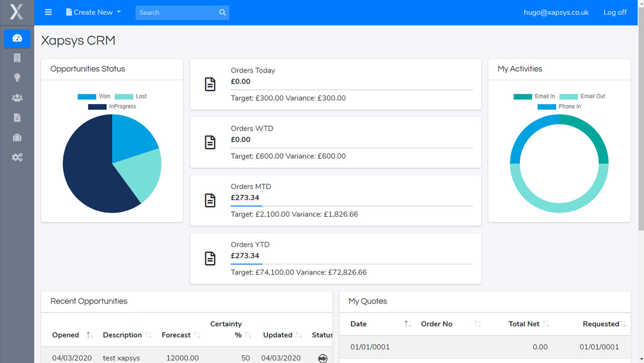Click into the Search input field
This screenshot has height=363, width=644.
(x=176, y=12)
